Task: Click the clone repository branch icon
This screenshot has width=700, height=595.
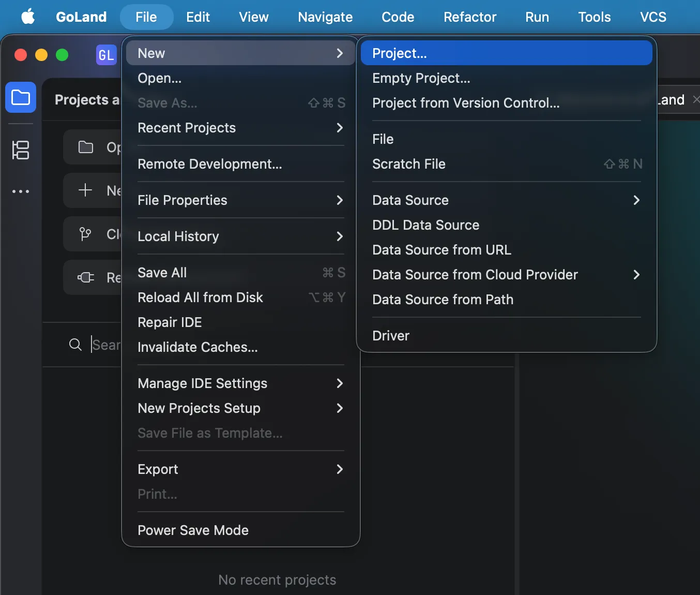Action: pos(85,234)
